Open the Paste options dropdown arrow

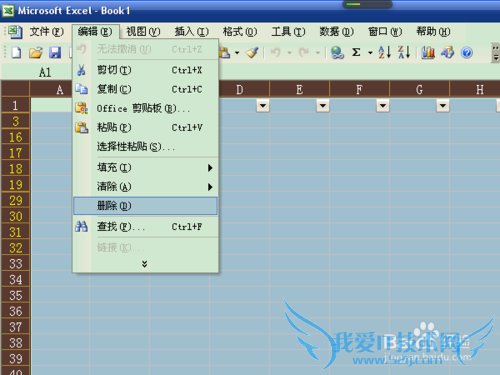coord(237,53)
